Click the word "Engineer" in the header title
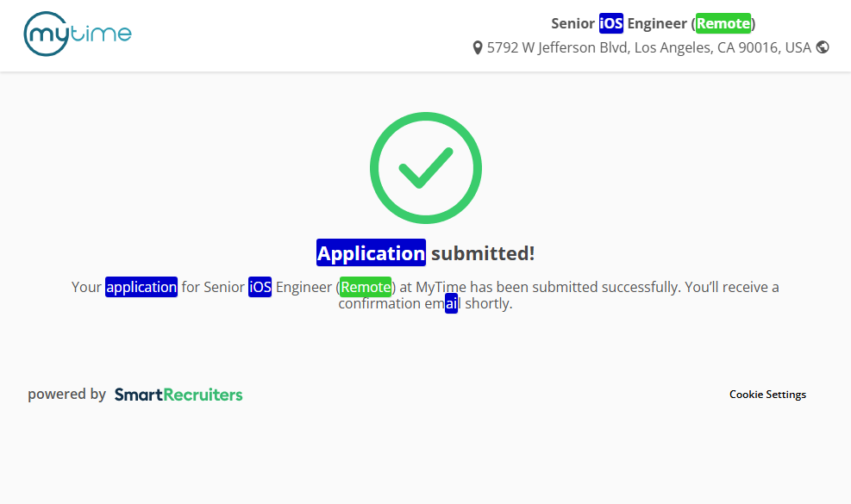This screenshot has width=851, height=504. point(656,23)
